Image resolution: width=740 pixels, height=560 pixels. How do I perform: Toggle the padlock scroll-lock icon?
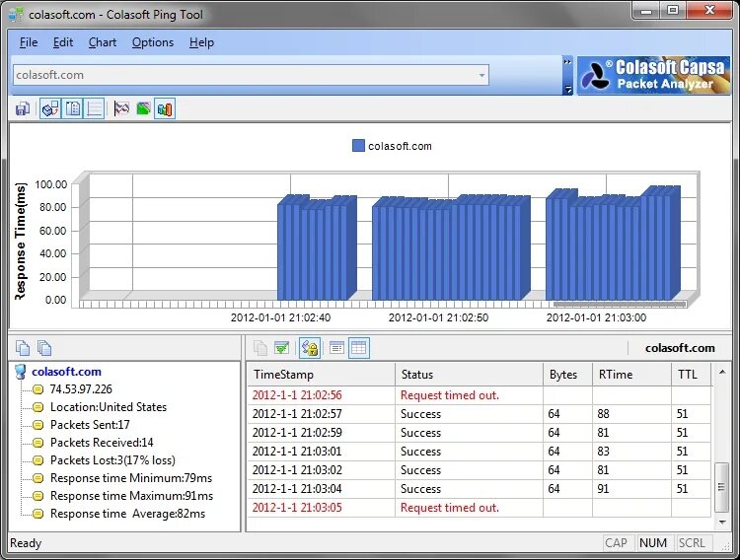pyautogui.click(x=310, y=348)
